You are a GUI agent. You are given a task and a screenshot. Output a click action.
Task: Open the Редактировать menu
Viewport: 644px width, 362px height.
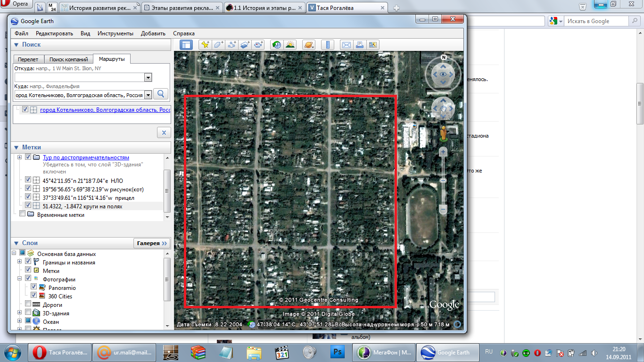54,33
